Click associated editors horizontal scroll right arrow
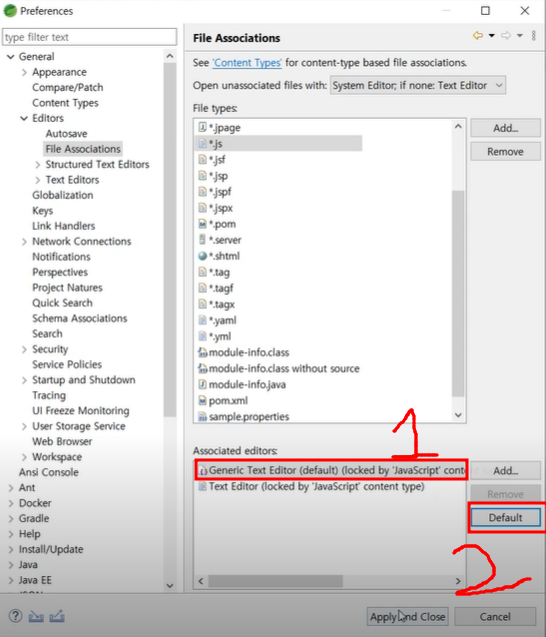The height and width of the screenshot is (637, 546). point(458,581)
